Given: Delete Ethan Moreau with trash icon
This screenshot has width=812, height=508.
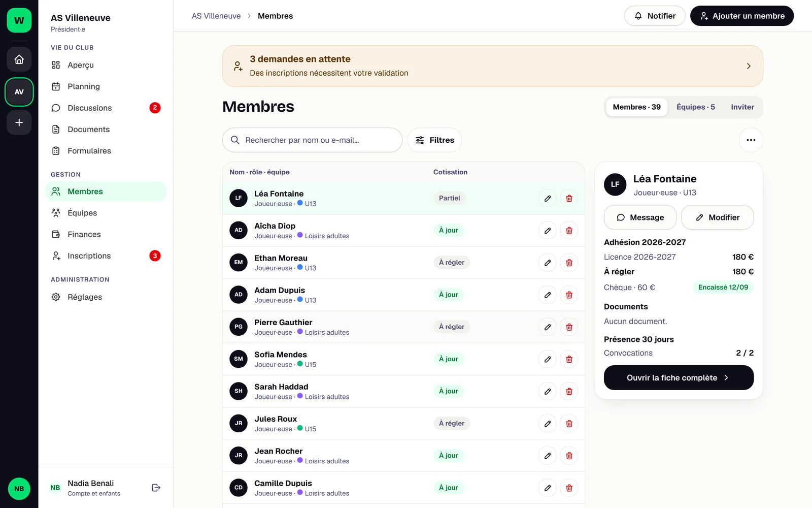Looking at the screenshot, I should point(569,263).
